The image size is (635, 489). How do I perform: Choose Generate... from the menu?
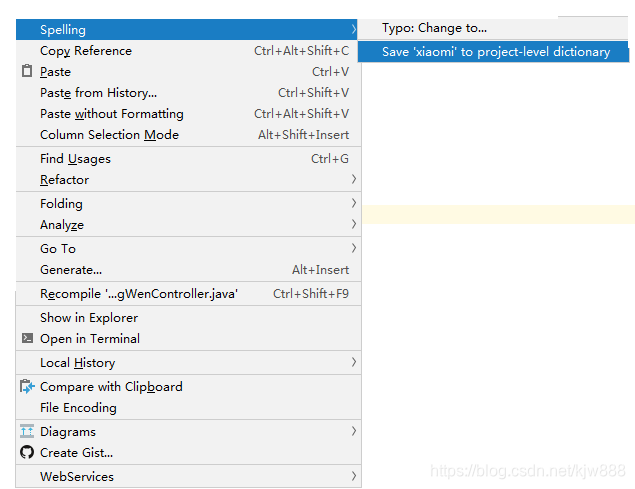pyautogui.click(x=188, y=270)
